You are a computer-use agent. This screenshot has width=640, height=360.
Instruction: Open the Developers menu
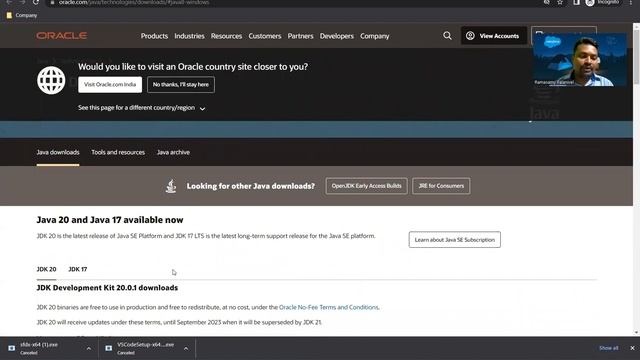click(337, 36)
